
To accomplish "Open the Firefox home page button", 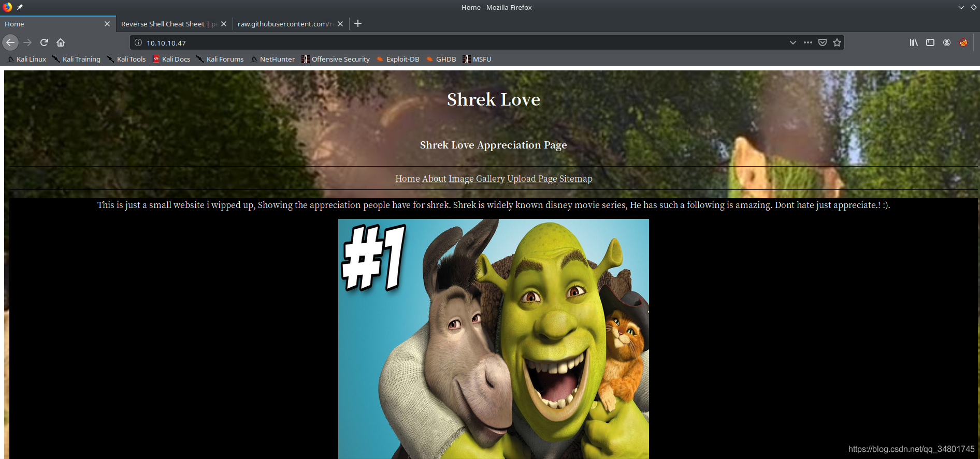I will (61, 42).
